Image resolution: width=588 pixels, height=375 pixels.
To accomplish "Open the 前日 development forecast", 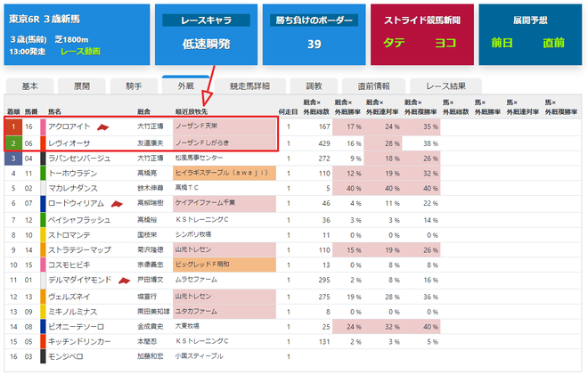I will (x=502, y=43).
